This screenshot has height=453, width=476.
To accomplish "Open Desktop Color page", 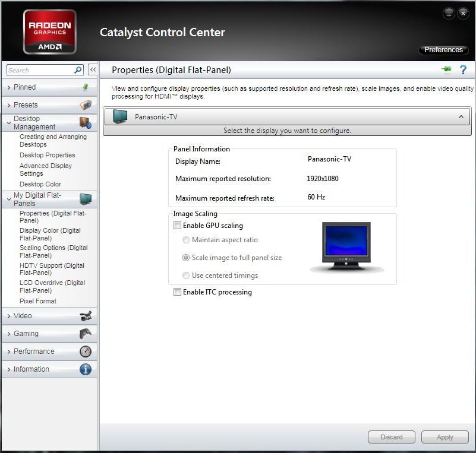I will [40, 184].
